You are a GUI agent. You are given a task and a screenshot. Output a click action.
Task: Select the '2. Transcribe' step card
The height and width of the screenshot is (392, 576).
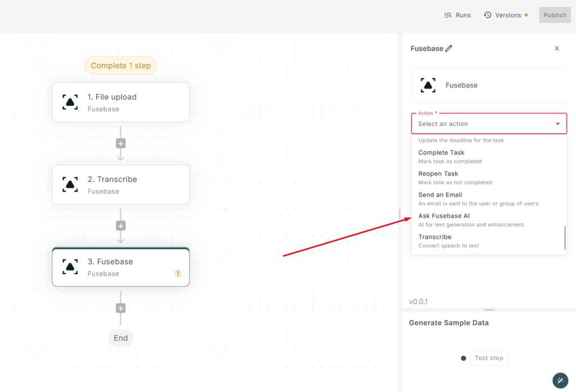click(x=120, y=184)
